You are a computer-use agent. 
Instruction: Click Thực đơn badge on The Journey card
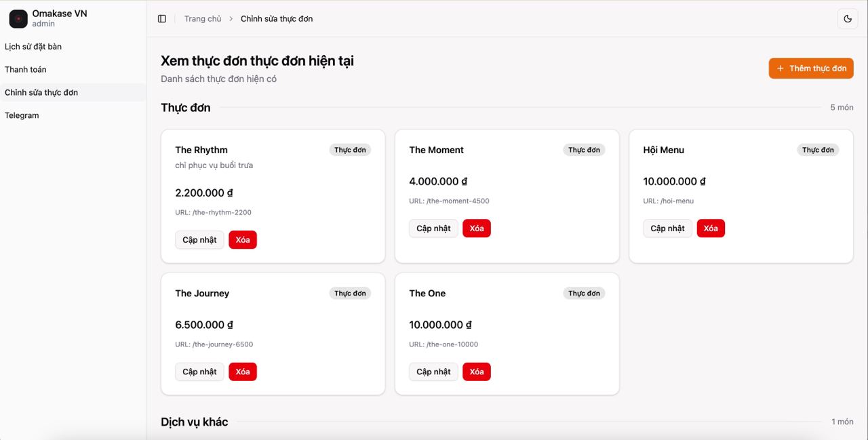point(350,294)
